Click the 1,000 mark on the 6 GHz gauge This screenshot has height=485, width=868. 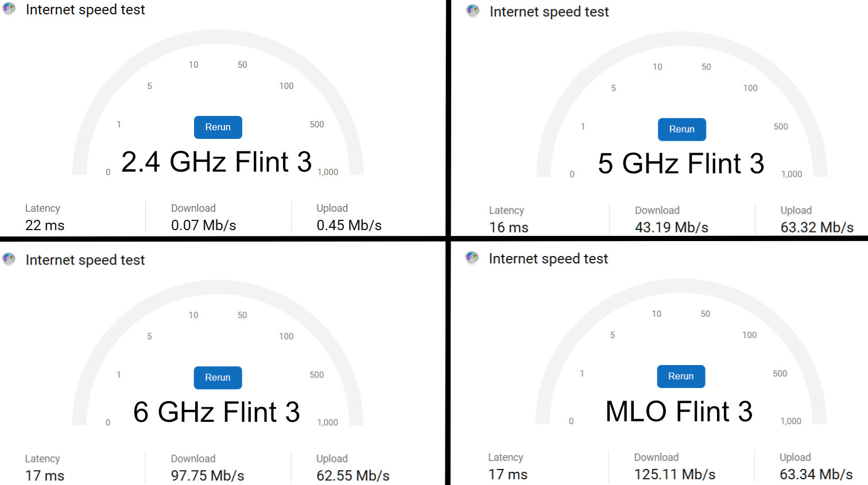click(x=328, y=422)
